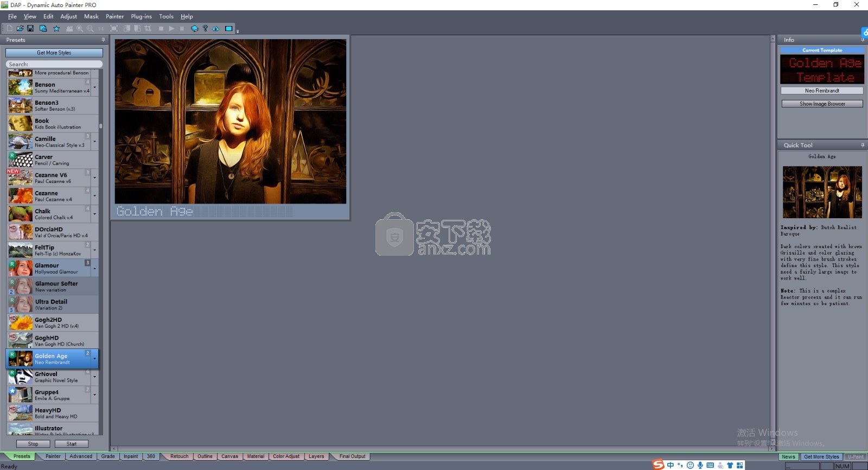Click the question mark help icon
This screenshot has width=868, height=470.
(x=205, y=28)
